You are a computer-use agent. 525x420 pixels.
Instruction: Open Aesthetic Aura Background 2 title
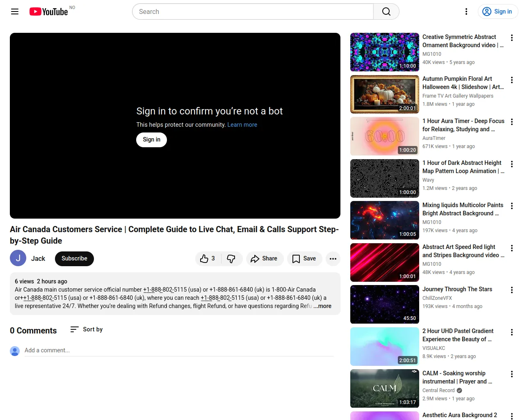tap(460, 415)
